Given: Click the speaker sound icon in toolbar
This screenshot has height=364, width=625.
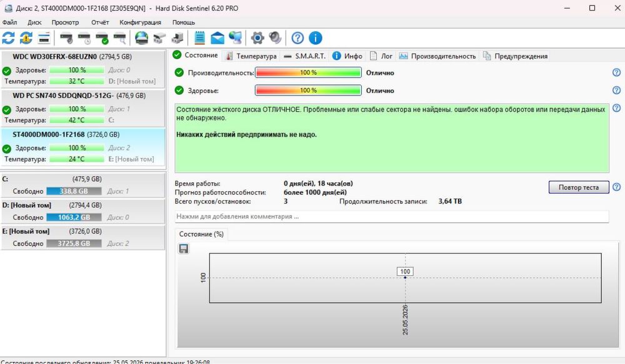Looking at the screenshot, I should [x=275, y=38].
